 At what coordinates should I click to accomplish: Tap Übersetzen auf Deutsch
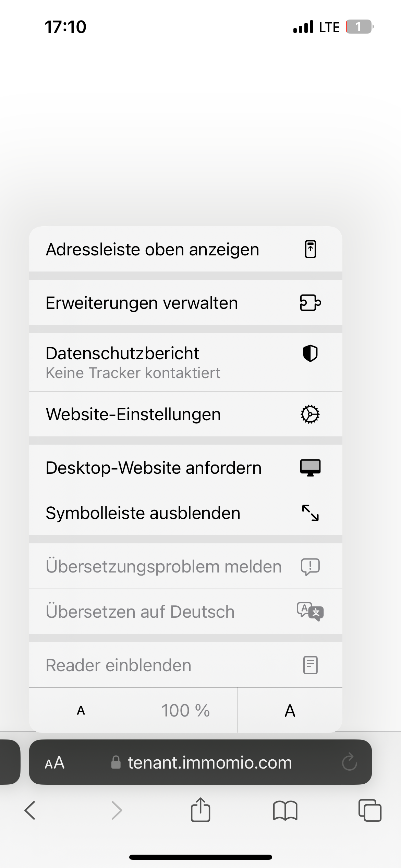[140, 612]
